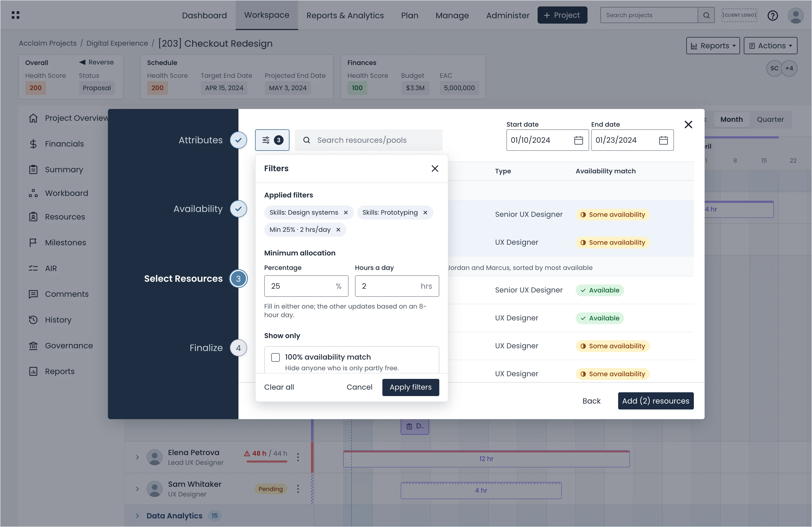Open the app grid launcher icon

[x=15, y=15]
